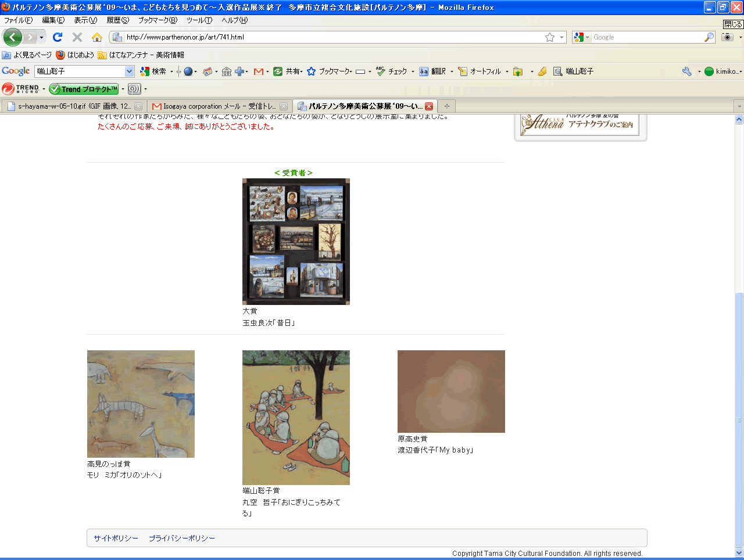The width and height of the screenshot is (744, 560).
Task: Open the 履歴 menu
Action: pos(118,20)
